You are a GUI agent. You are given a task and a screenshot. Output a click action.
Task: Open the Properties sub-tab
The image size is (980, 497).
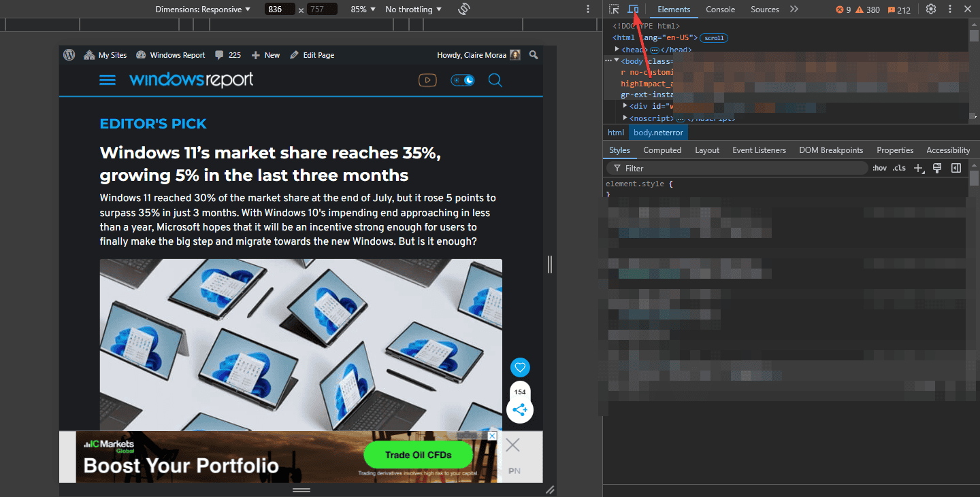click(895, 150)
